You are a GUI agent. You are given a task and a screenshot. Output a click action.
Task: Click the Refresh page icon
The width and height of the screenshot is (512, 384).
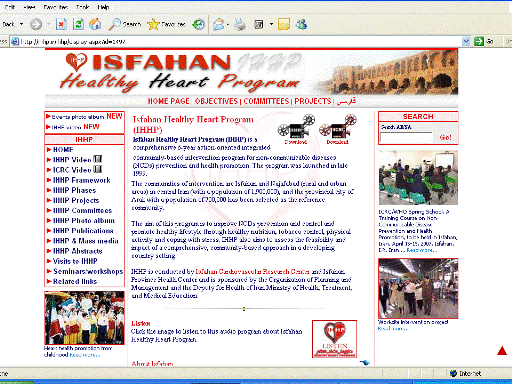point(78,24)
